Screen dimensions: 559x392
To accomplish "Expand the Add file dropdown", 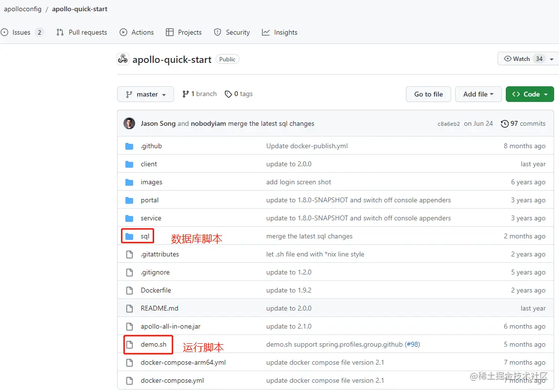I will pyautogui.click(x=478, y=94).
